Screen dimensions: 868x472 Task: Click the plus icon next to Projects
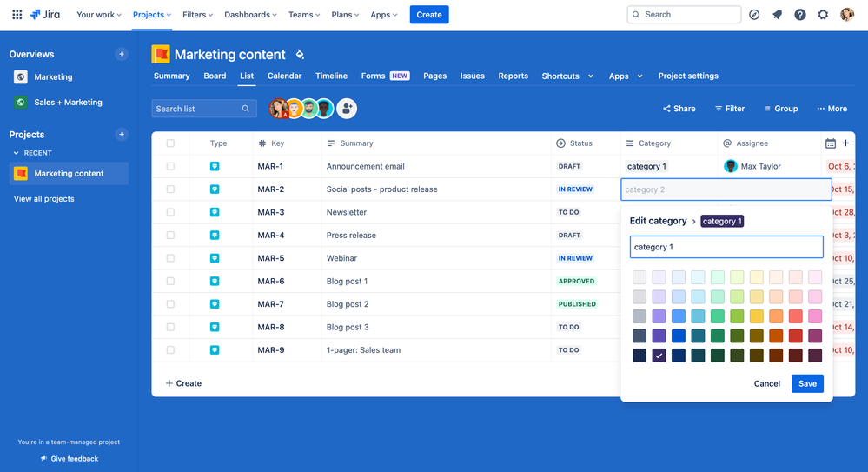(122, 134)
